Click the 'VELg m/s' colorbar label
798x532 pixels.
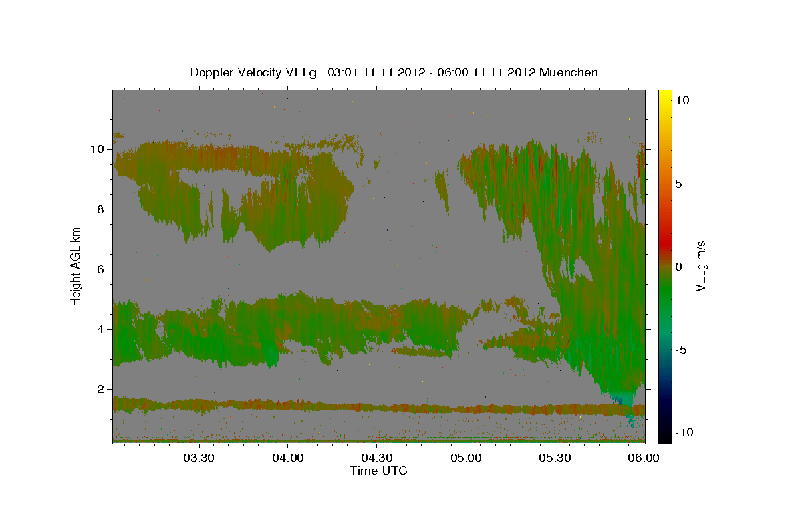pos(700,267)
